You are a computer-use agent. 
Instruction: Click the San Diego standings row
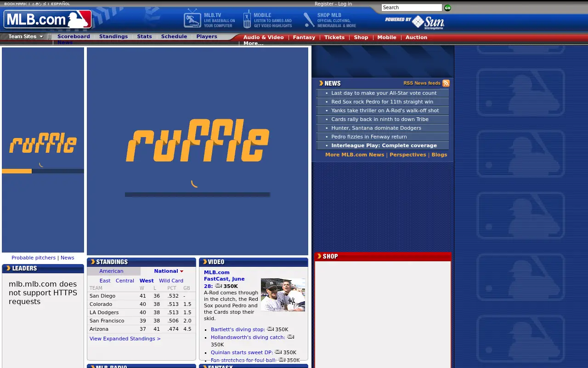[141, 296]
